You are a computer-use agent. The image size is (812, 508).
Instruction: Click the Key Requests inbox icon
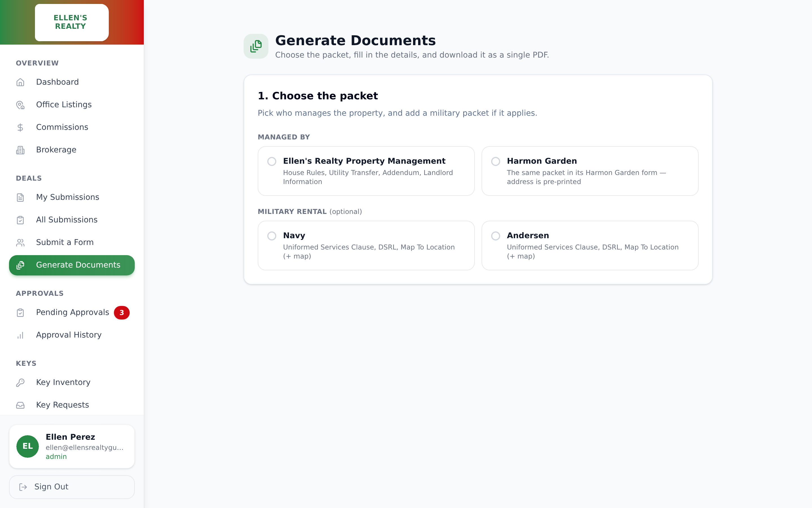pos(21,405)
